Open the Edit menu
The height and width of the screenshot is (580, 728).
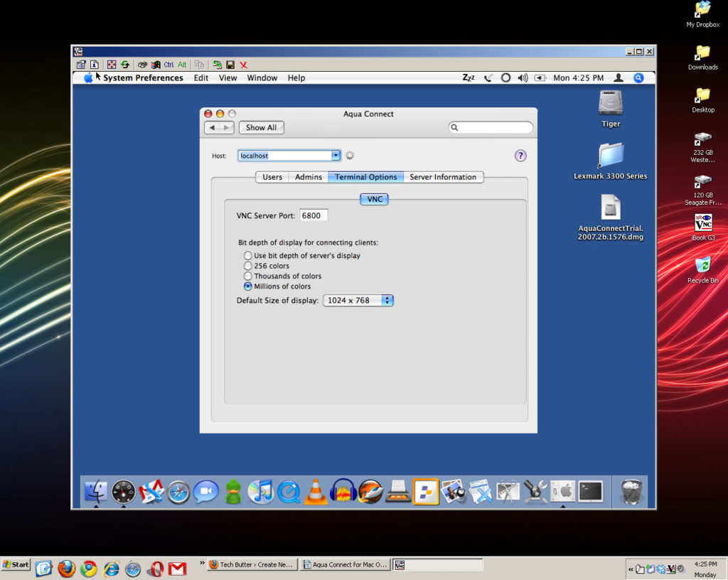click(201, 78)
